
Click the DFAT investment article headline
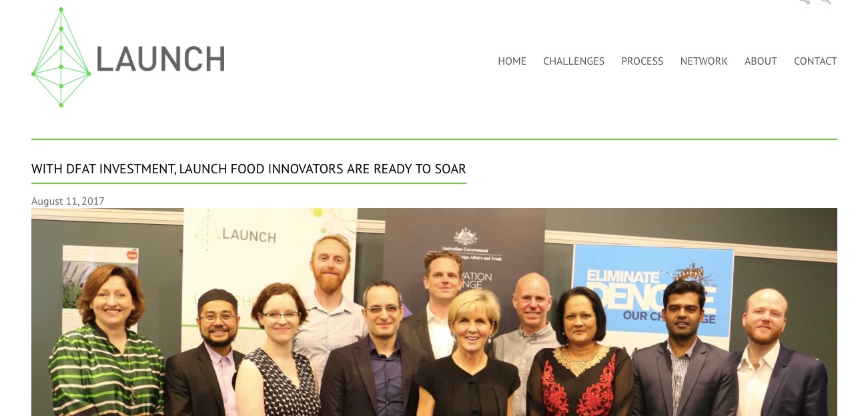pos(249,169)
